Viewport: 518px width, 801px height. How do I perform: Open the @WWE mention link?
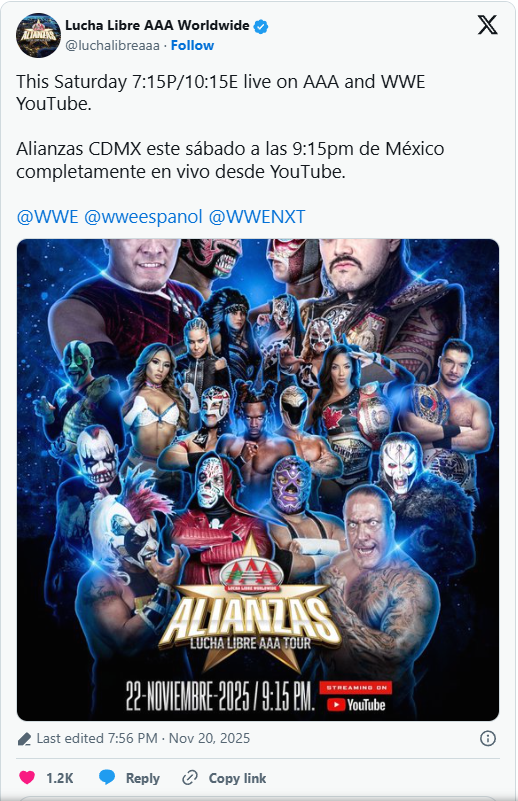pyautogui.click(x=47, y=217)
